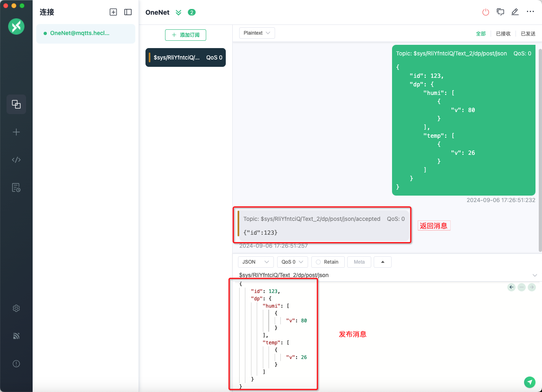542x392 pixels.
Task: Switch to the 已发送 filter tab
Action: (x=528, y=34)
